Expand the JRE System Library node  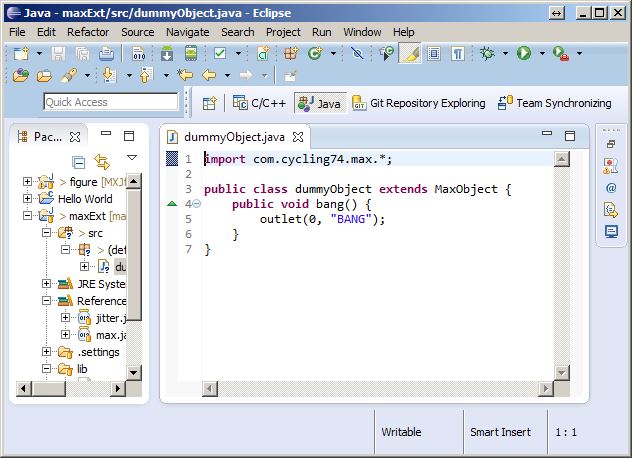point(46,284)
